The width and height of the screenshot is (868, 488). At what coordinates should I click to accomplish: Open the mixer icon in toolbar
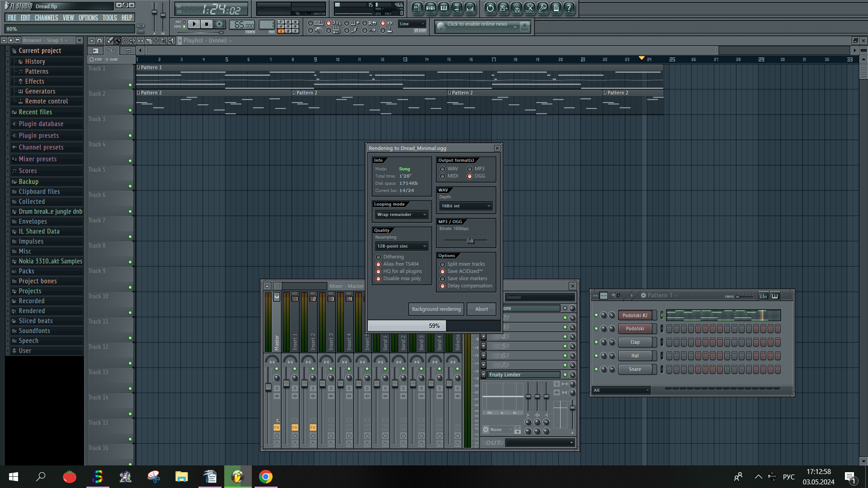click(x=470, y=8)
